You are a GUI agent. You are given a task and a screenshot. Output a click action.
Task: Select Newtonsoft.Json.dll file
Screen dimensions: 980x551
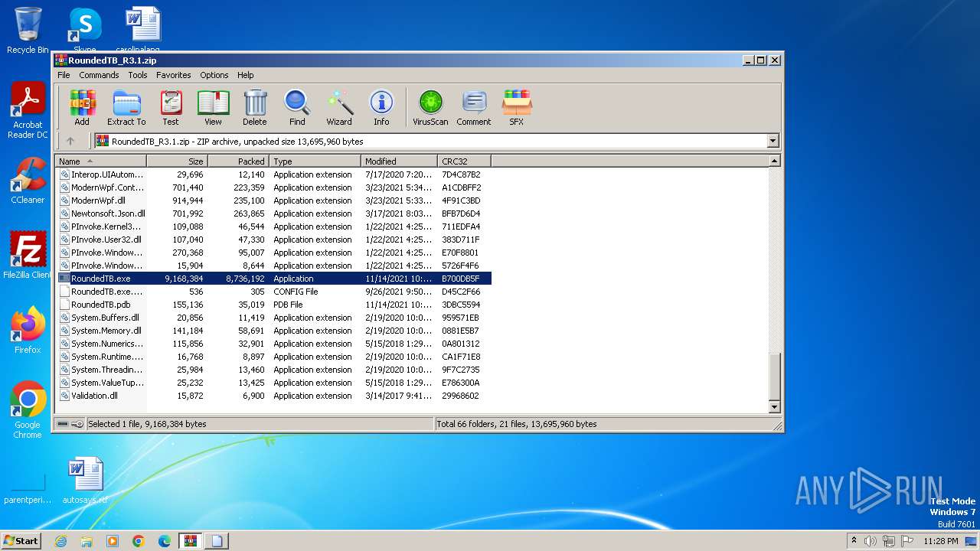tap(274, 214)
